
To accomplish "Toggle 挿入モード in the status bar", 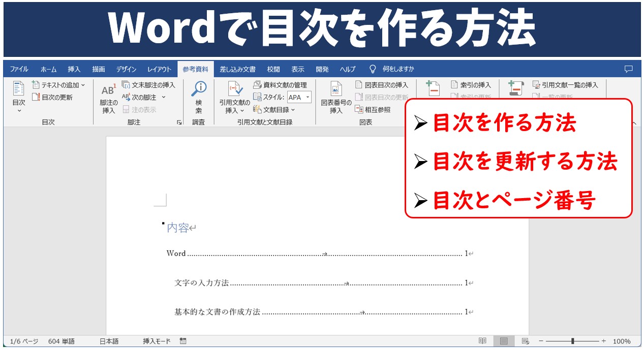I will pyautogui.click(x=157, y=341).
